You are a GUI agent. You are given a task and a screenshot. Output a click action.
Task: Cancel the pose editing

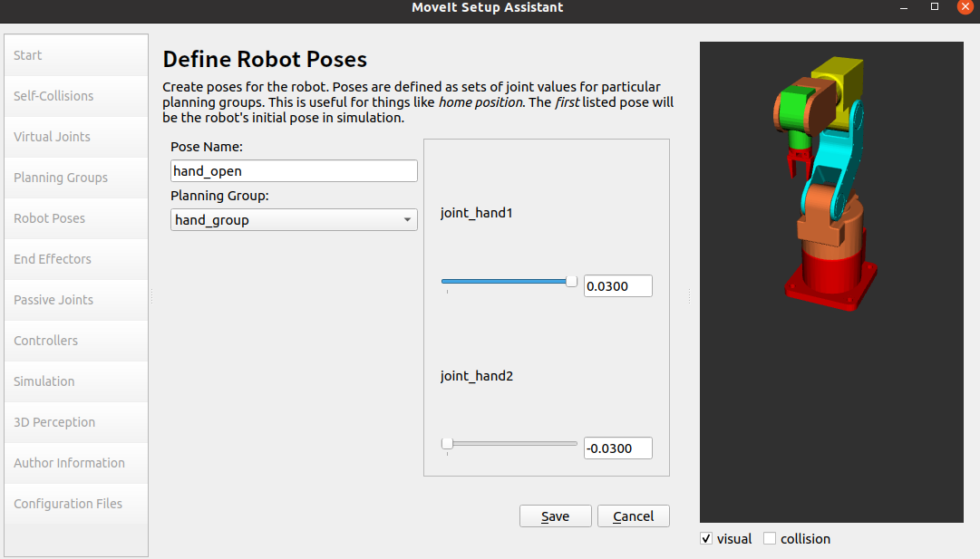[633, 516]
